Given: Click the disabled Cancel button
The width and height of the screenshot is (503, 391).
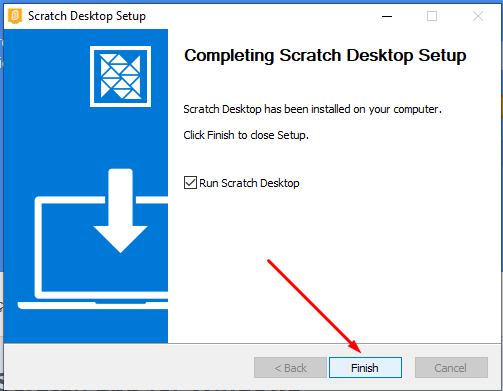Looking at the screenshot, I should [451, 368].
